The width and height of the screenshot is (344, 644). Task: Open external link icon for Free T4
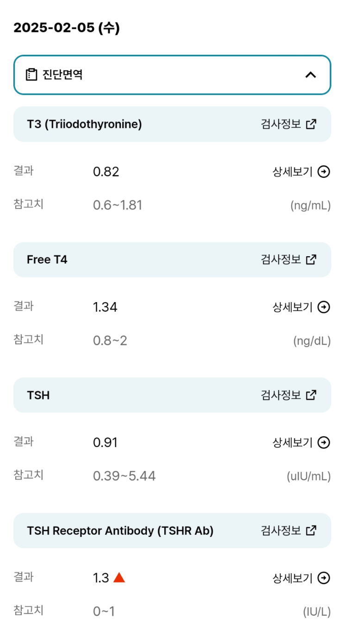(x=312, y=259)
